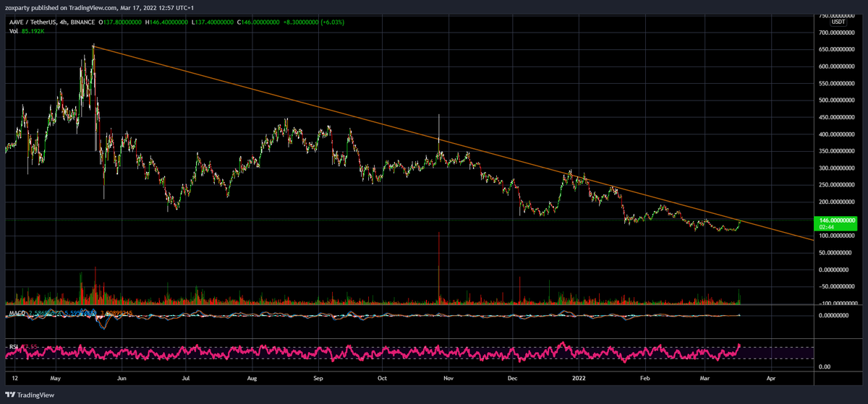Click the 650.00000000 price axis label
This screenshot has height=404, width=868.
(837, 49)
